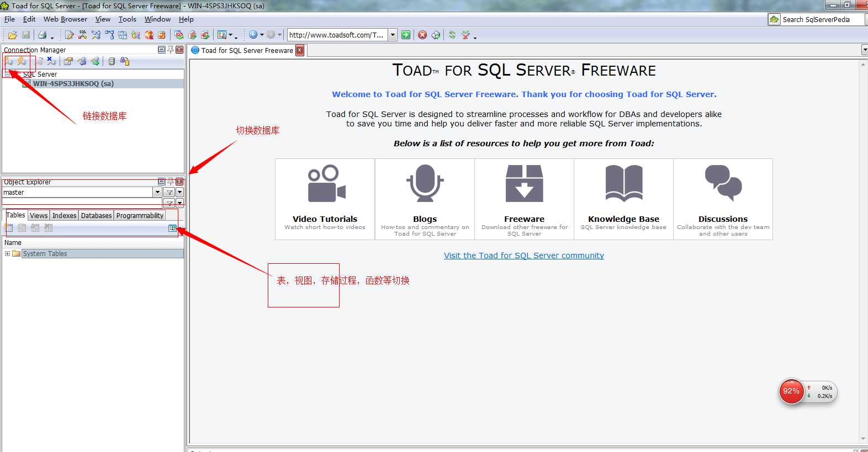Click the colored grid view icon in Object Explorer
This screenshot has width=868, height=452.
coord(172,228)
